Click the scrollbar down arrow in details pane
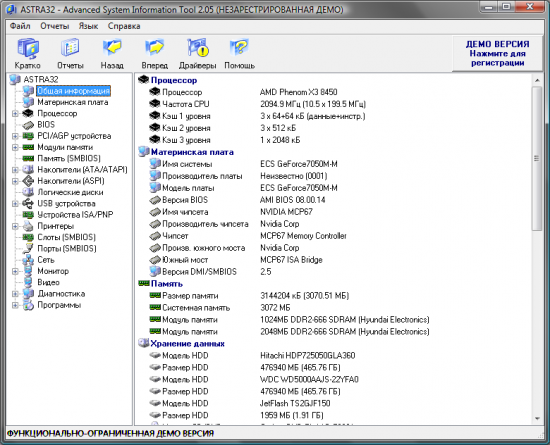The height and width of the screenshot is (445, 550). (537, 418)
